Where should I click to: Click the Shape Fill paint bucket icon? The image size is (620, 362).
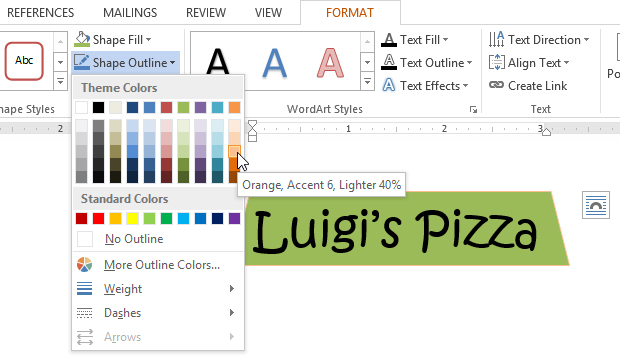[x=82, y=40]
